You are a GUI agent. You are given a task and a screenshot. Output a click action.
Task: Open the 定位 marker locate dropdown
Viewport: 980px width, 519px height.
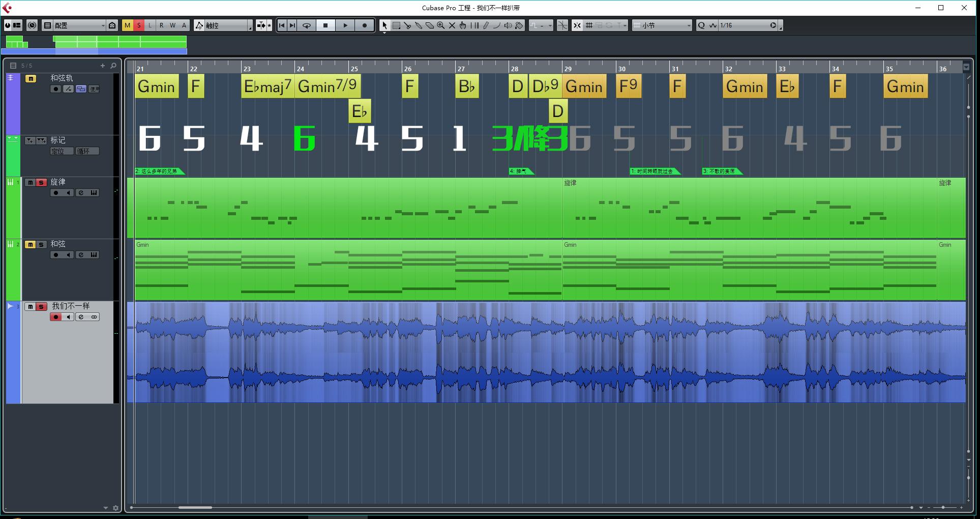62,151
